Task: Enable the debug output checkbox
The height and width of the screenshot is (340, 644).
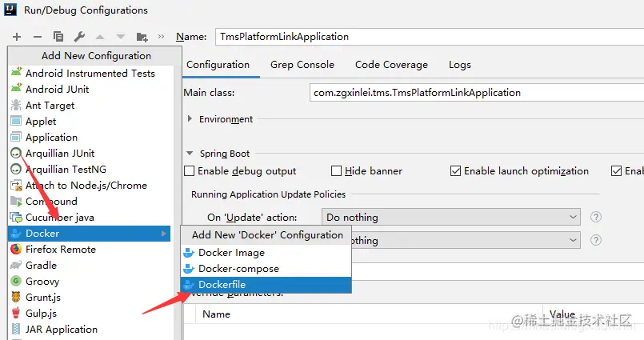Action: (x=190, y=171)
